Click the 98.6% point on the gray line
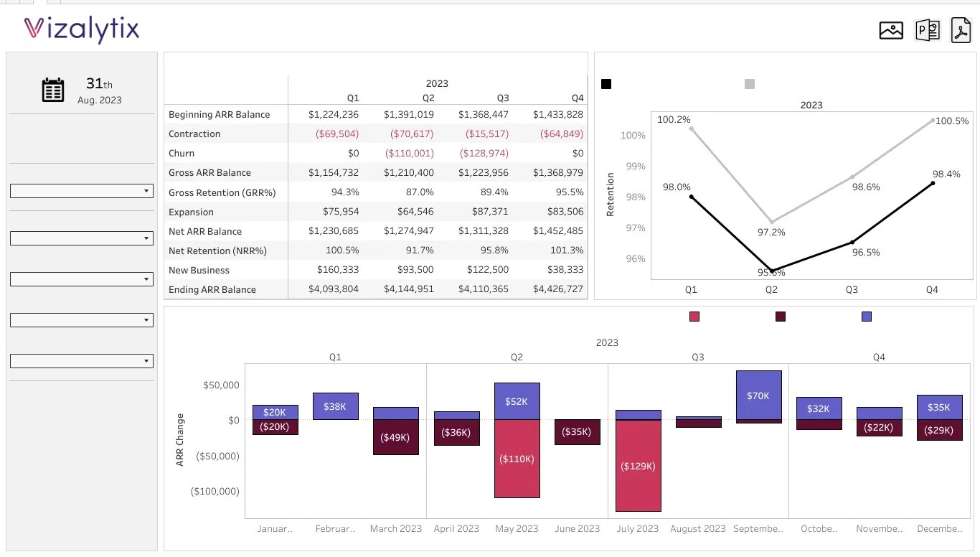Image resolution: width=980 pixels, height=557 pixels. [x=852, y=177]
